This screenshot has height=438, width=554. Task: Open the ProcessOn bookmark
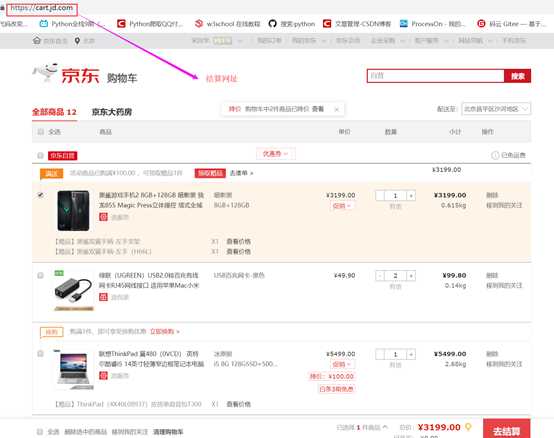click(x=433, y=24)
